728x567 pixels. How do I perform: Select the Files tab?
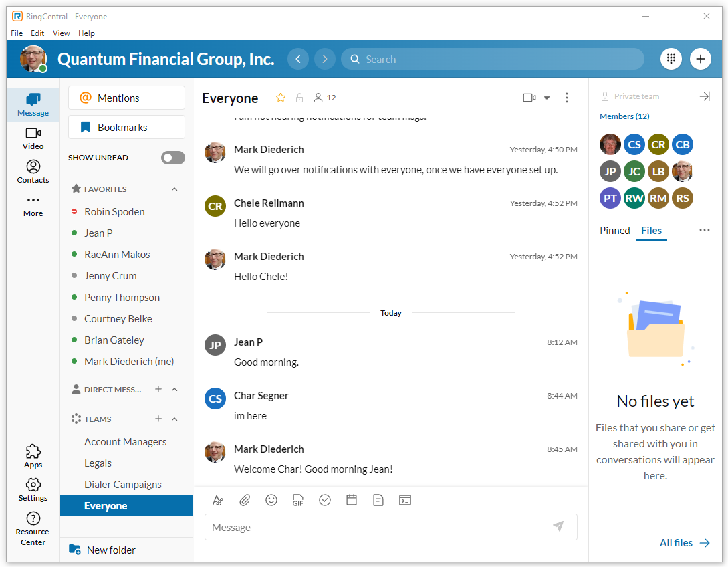point(651,230)
